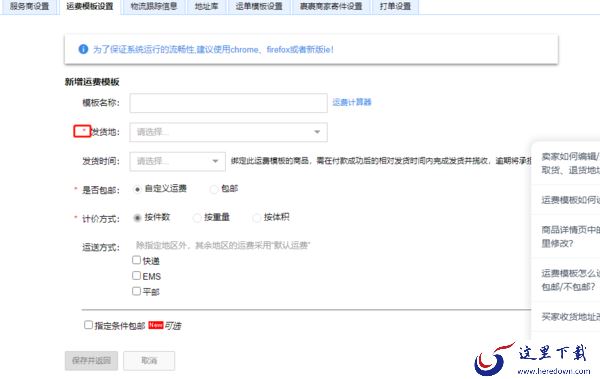Click the 保存并返回 button
The height and width of the screenshot is (379, 600).
click(x=91, y=361)
